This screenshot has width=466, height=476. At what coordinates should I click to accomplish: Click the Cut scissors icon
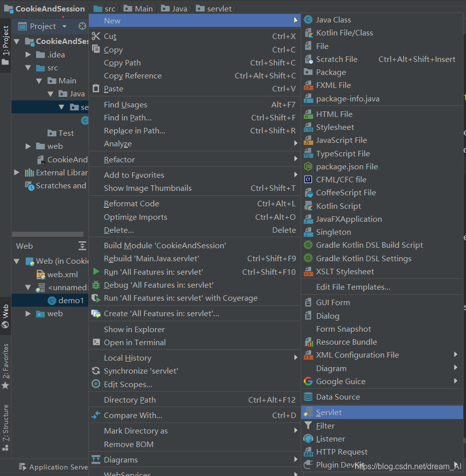pos(96,36)
